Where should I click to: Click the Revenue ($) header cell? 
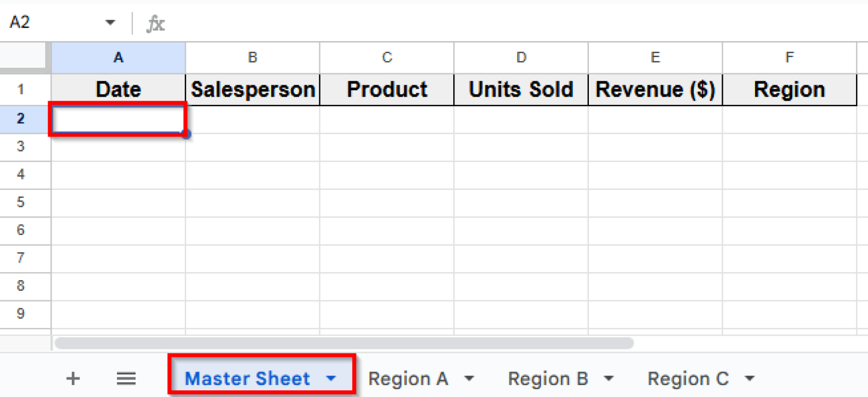point(655,89)
